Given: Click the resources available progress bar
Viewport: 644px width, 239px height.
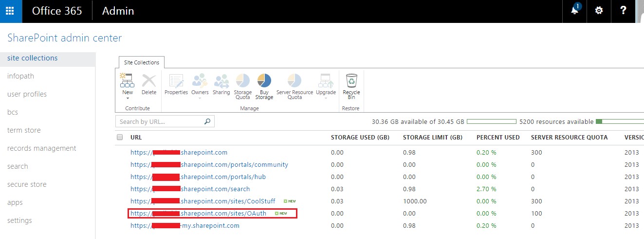Looking at the screenshot, I should [620, 121].
